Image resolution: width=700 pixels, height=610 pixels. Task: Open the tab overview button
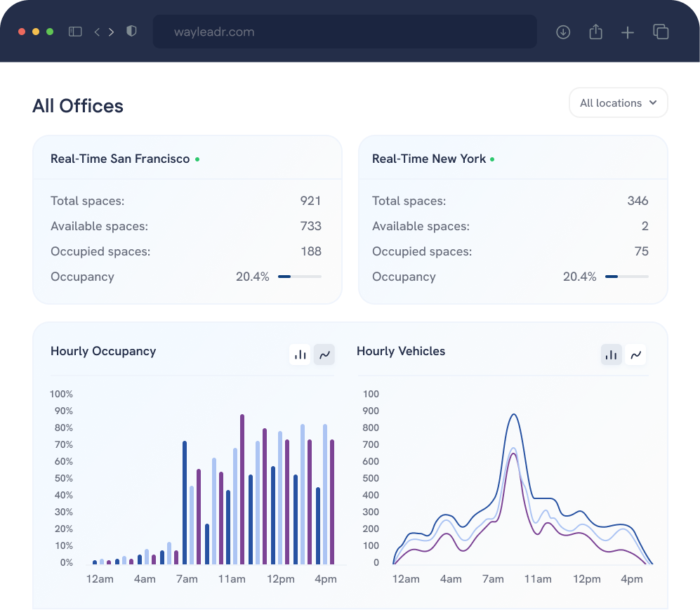[660, 32]
